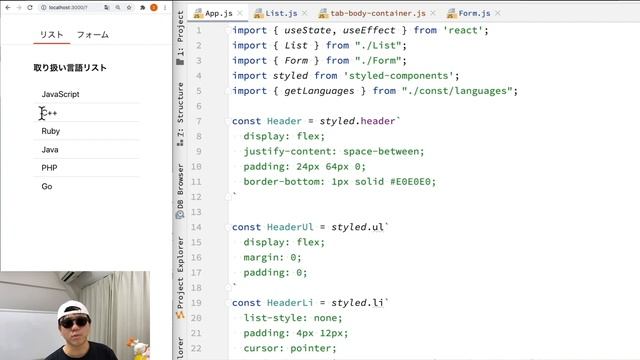Click 'list-style: none;' on line 20
Viewport: 640px width, 360px height.
(x=293, y=318)
